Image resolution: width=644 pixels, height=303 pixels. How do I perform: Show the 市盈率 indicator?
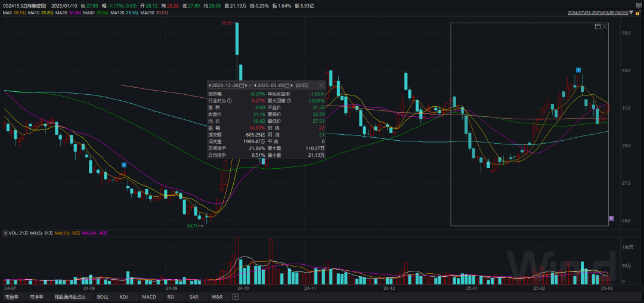pyautogui.click(x=12, y=297)
